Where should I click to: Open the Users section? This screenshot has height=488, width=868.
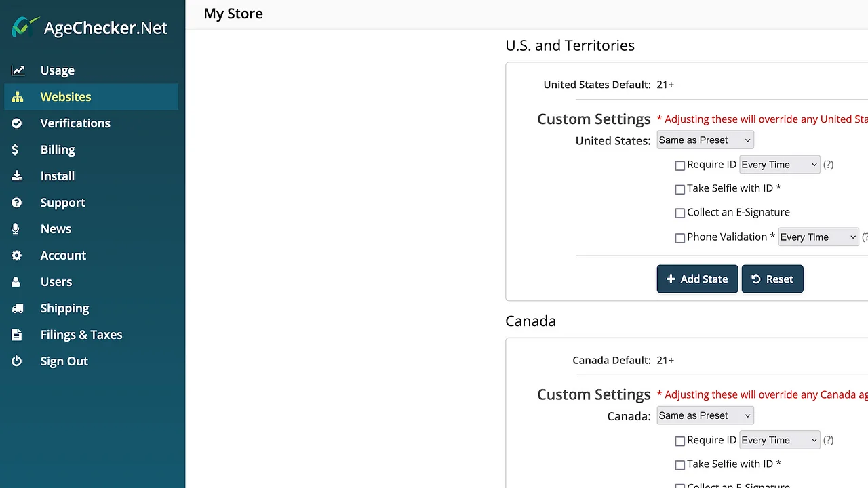click(x=56, y=281)
